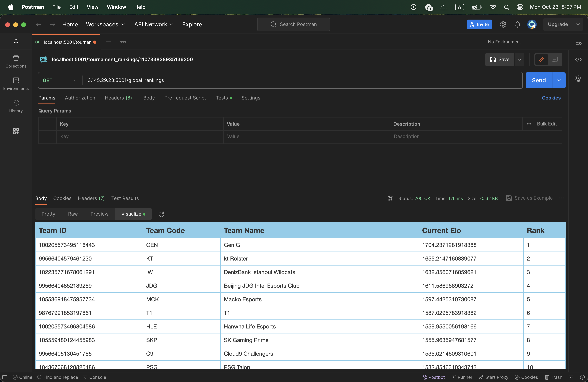Viewport: 588px width, 382px height.
Task: Open the Window menu in menu bar
Action: pos(116,7)
